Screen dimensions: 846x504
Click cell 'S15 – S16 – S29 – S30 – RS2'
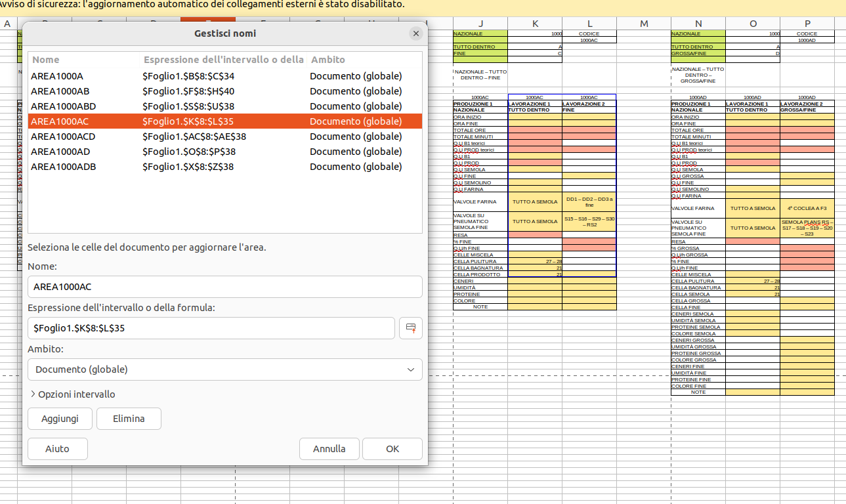[x=589, y=221]
